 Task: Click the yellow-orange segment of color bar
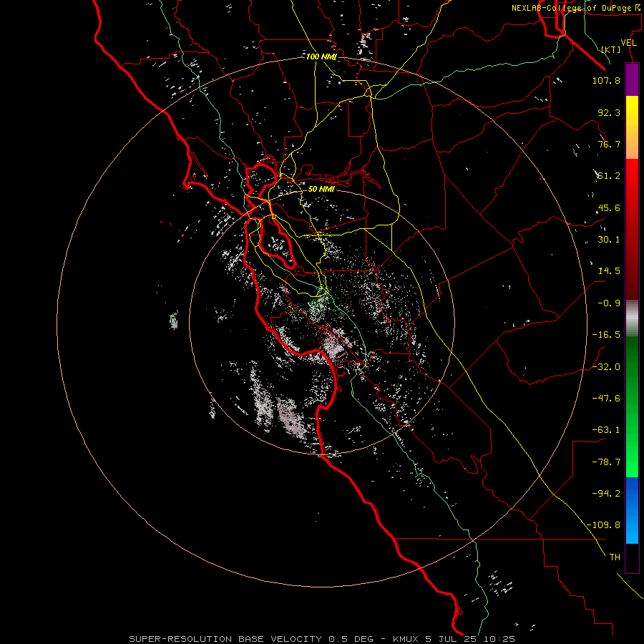(x=632, y=127)
